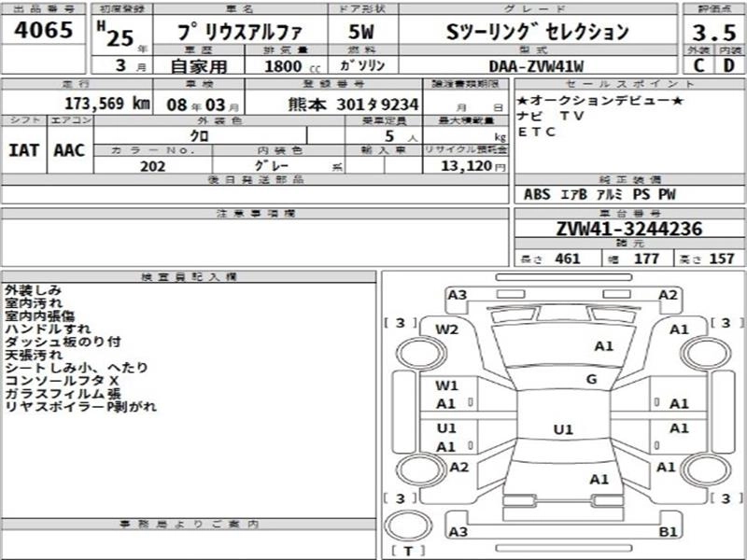The image size is (747, 560).
Task: Click the chassis number ZVW41-3244236
Action: pos(628,229)
